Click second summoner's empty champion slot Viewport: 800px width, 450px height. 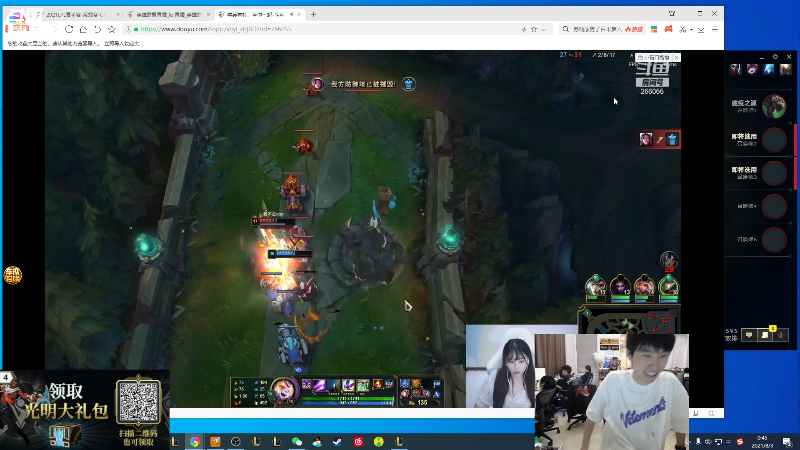774,140
